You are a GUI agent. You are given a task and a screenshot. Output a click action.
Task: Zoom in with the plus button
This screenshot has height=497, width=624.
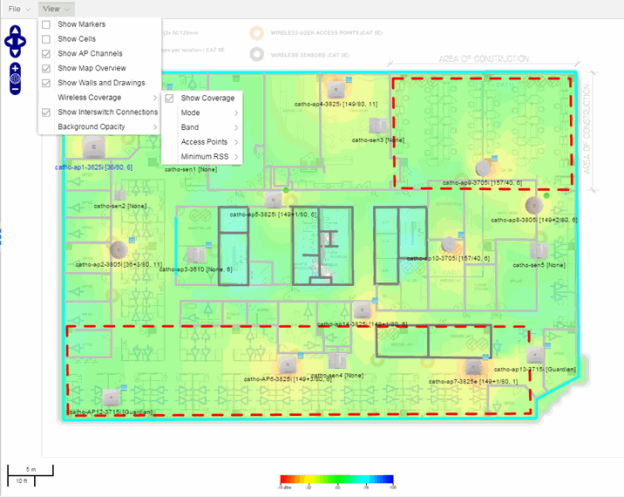(16, 70)
